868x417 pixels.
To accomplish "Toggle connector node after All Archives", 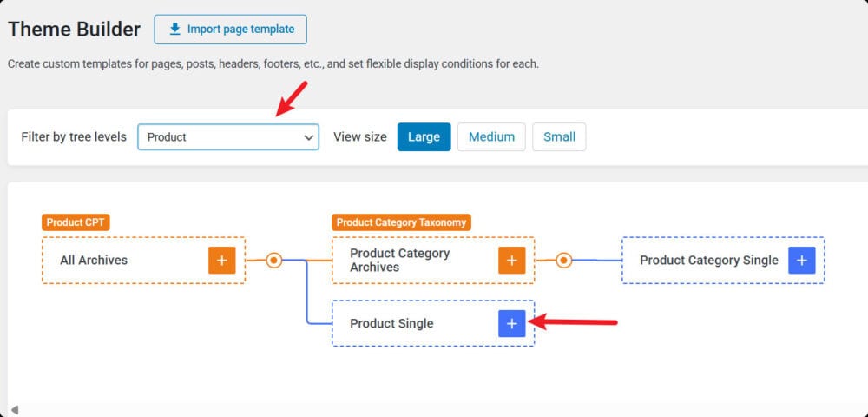I will coord(274,261).
